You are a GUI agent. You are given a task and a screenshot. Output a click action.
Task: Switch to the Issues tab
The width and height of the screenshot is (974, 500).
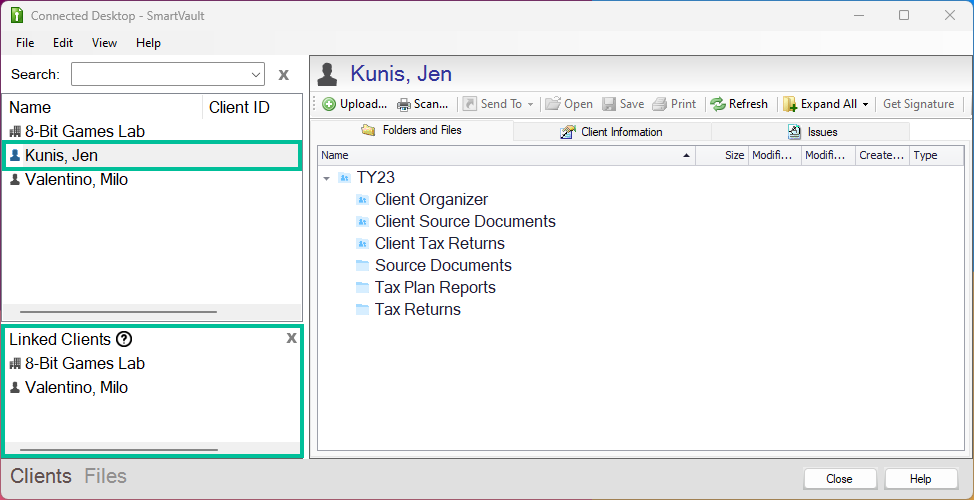click(x=811, y=132)
